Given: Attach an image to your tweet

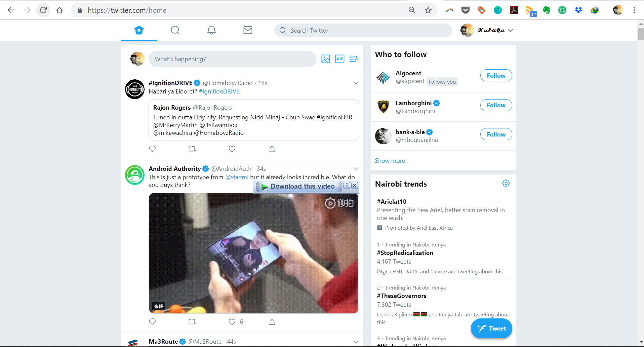Looking at the screenshot, I should click(x=326, y=59).
